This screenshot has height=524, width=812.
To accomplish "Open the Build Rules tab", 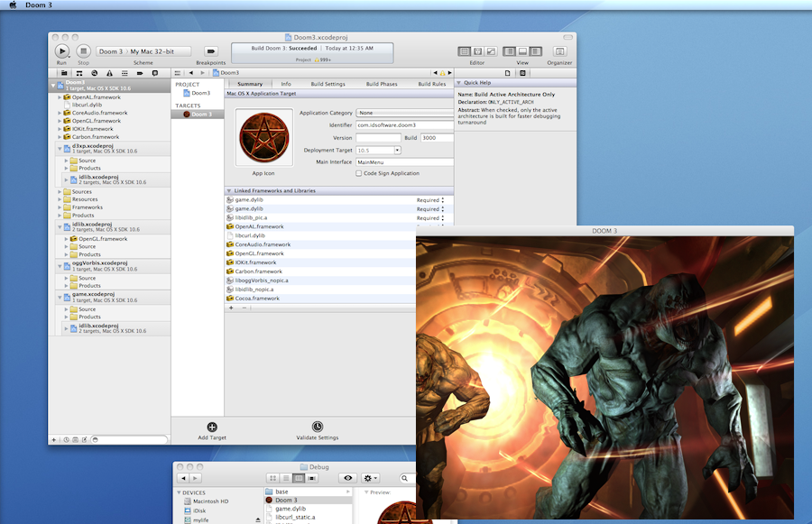I will click(x=432, y=84).
